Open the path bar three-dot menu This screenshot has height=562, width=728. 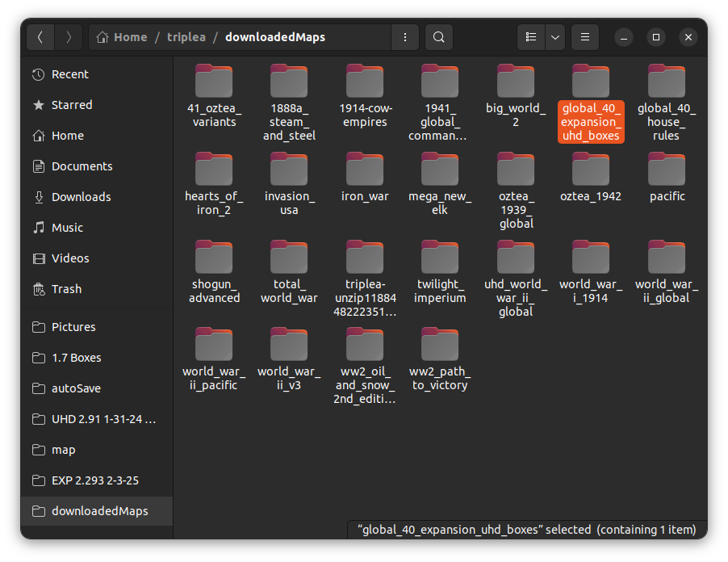tap(404, 37)
